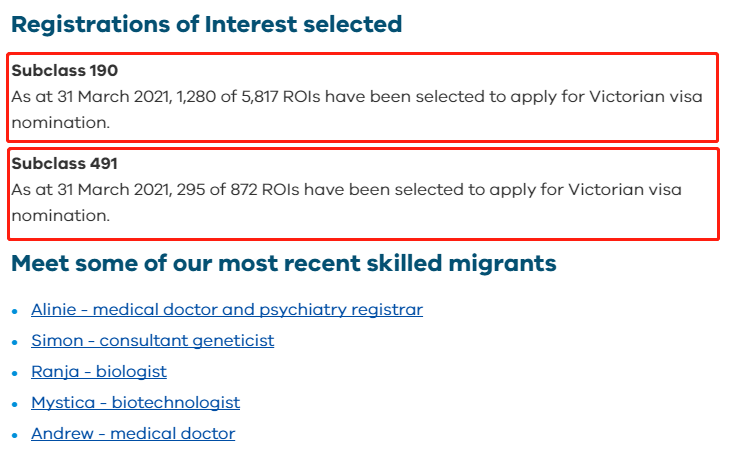Select the Subclass 491 bold heading

pos(65,164)
